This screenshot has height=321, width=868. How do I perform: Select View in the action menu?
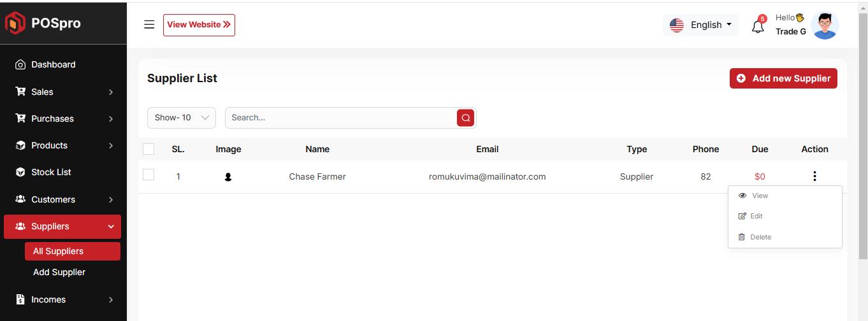coord(760,196)
